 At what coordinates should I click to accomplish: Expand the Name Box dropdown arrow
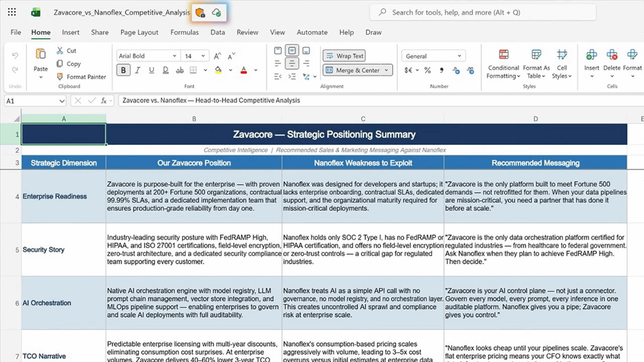coord(62,101)
